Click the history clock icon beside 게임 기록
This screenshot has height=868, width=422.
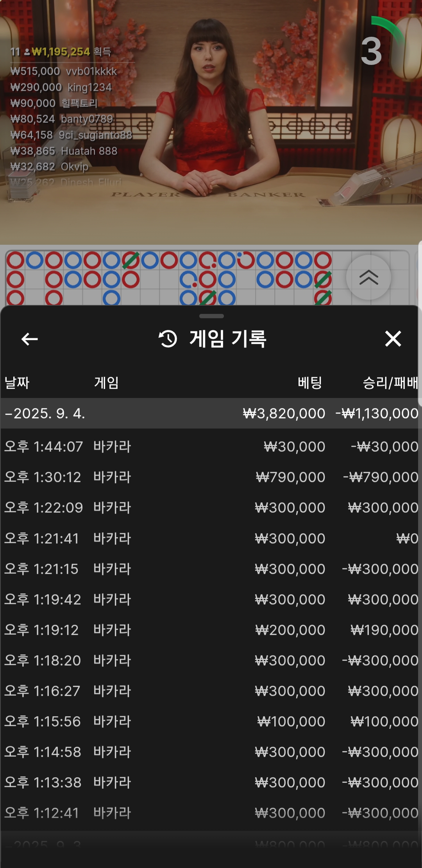coord(168,339)
